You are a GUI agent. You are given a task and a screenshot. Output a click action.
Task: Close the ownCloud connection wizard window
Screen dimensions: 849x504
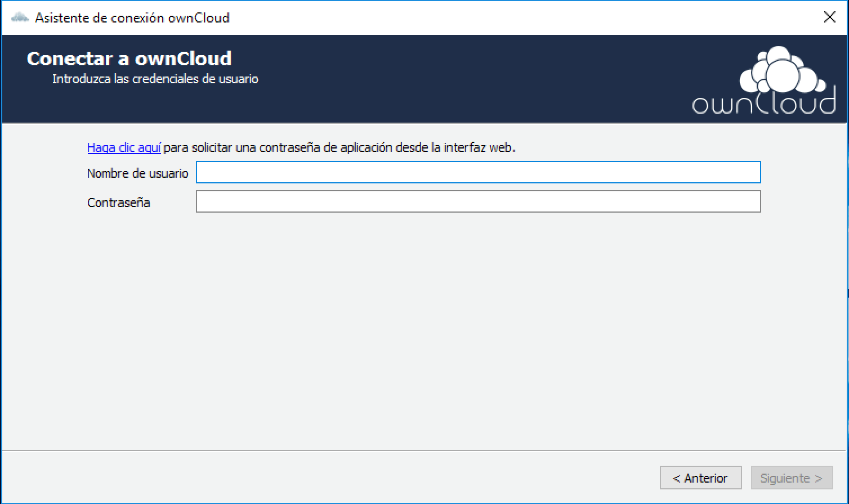pyautogui.click(x=829, y=17)
